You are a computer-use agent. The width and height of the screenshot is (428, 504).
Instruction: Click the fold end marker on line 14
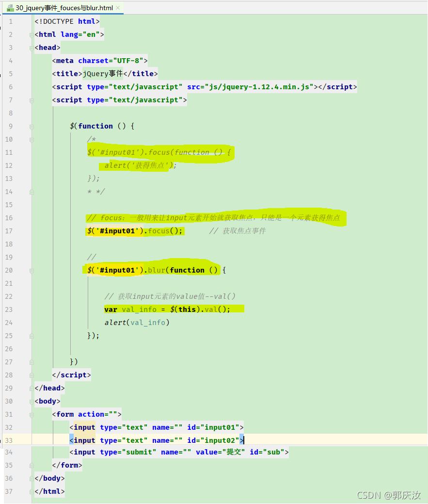click(x=32, y=192)
